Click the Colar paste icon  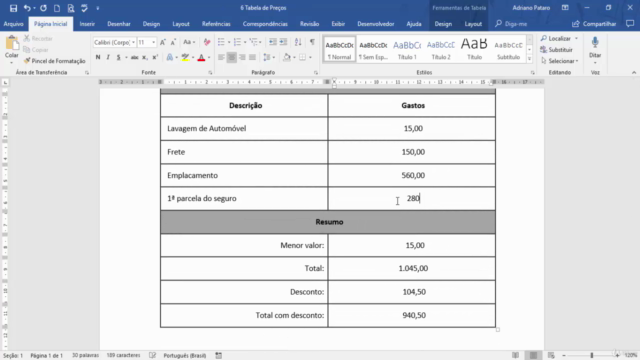(11, 44)
